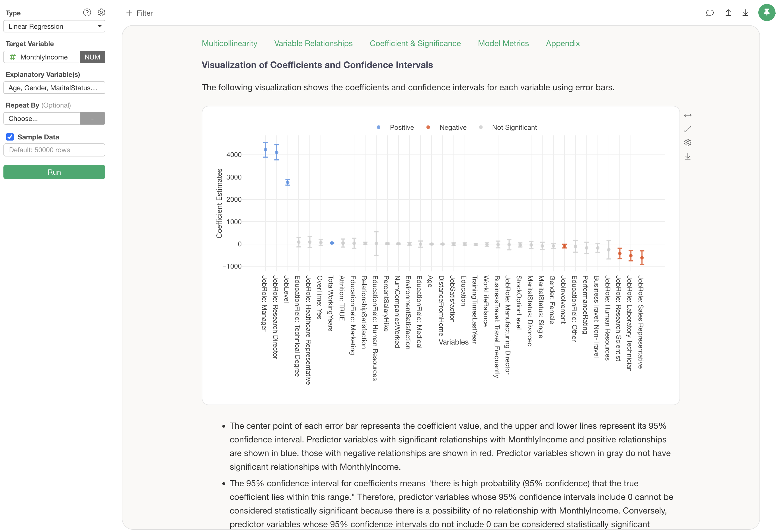Screen dimensions: 776x532
Task: Click the 4000 y-axis tick label
Action: tap(234, 155)
